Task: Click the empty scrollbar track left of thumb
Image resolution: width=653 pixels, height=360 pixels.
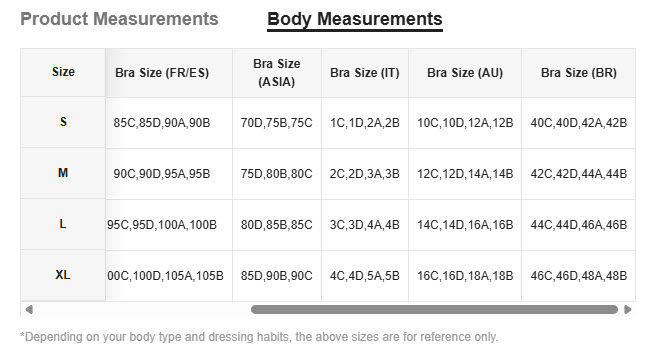Action: pos(142,310)
